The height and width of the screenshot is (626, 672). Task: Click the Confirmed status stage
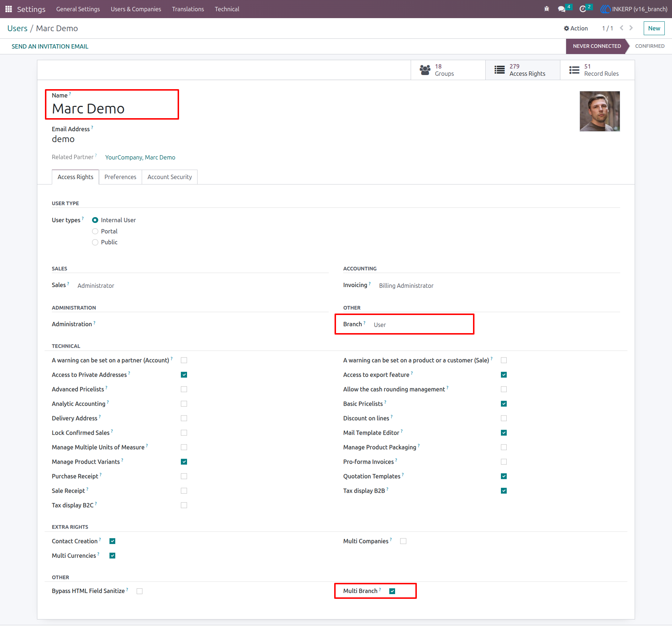point(650,46)
